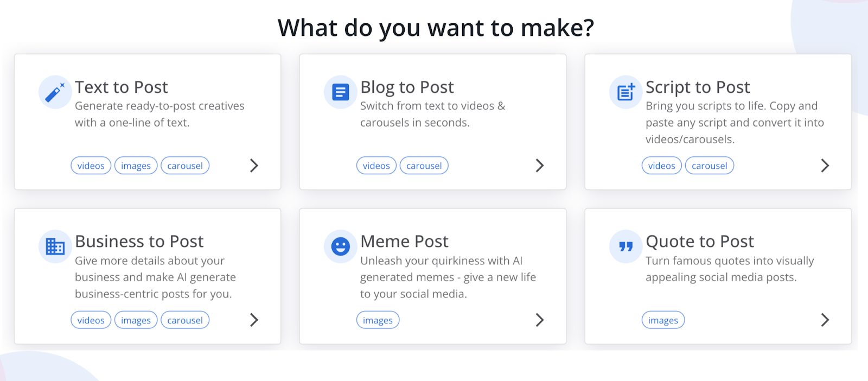
Task: Open Script to Post via its chevron arrow
Action: click(825, 166)
